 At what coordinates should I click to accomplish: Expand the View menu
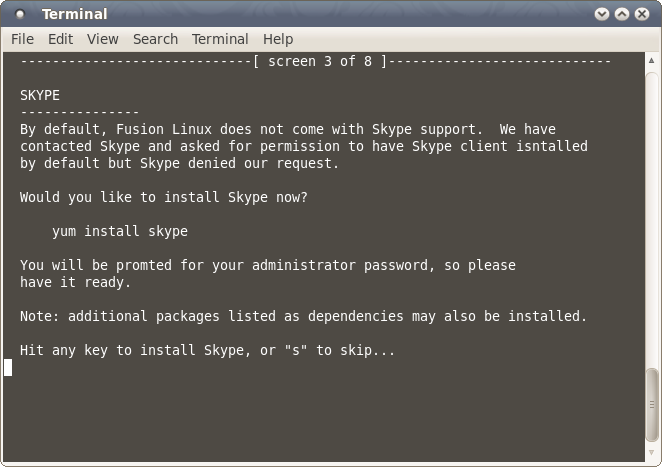(x=102, y=39)
